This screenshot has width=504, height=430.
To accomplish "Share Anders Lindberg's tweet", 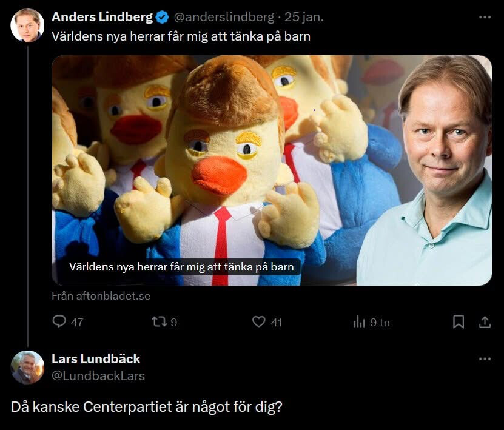I will pyautogui.click(x=485, y=321).
